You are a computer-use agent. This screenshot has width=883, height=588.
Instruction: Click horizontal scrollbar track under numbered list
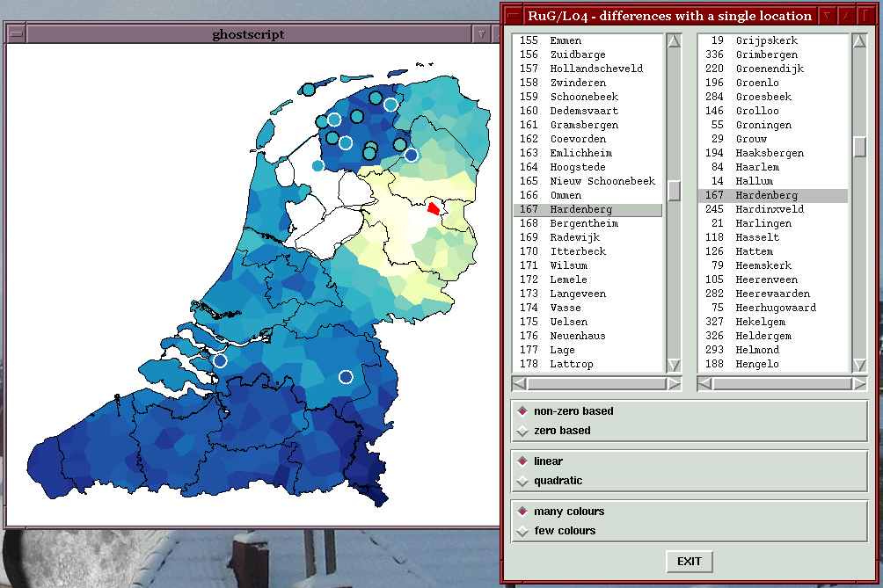[596, 384]
